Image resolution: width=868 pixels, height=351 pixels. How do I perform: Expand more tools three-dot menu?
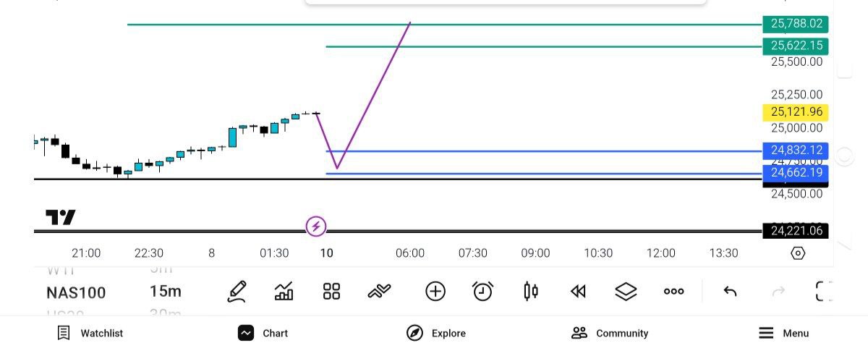coord(673,292)
